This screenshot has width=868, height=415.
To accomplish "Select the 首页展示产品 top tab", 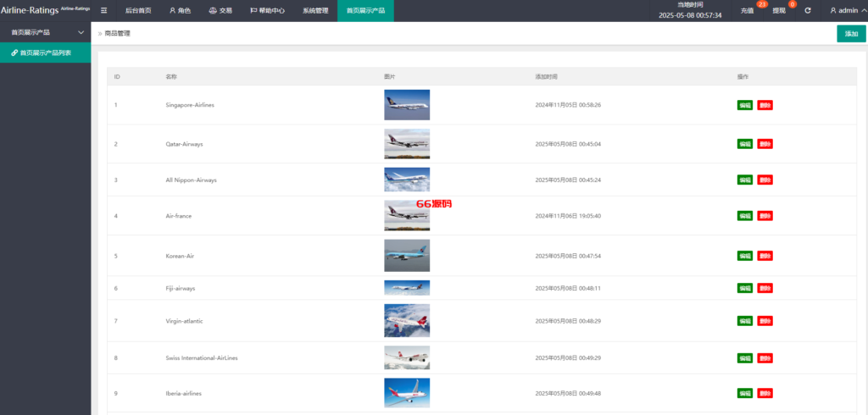I will click(x=366, y=10).
